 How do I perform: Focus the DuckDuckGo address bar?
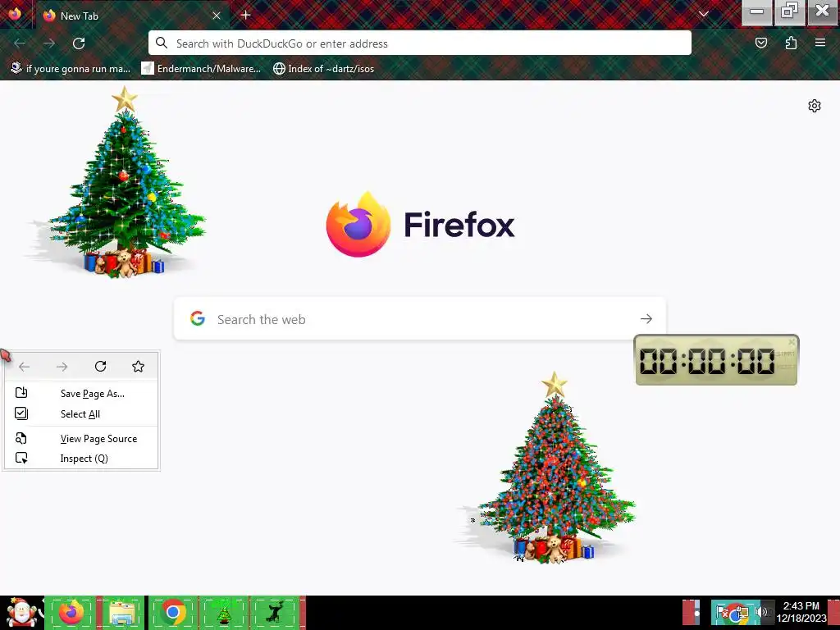pos(419,43)
